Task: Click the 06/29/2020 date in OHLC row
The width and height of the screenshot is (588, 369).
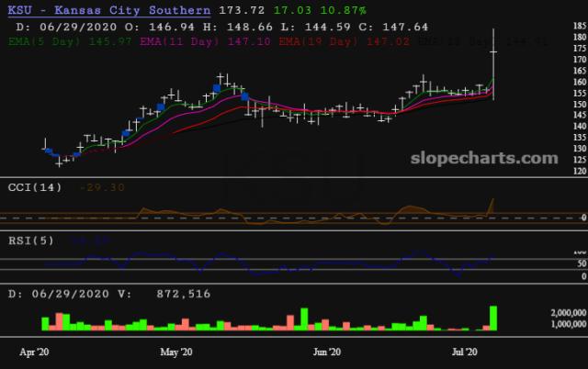Action: coord(62,27)
